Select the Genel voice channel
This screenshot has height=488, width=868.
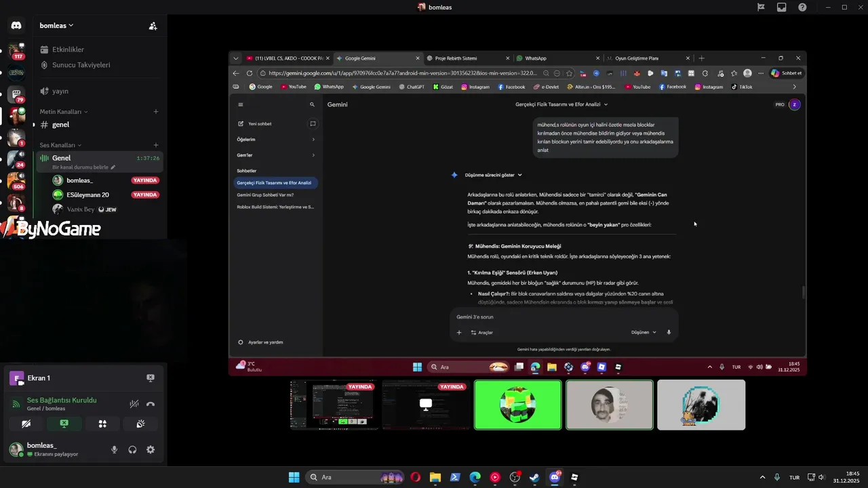[x=99, y=162]
